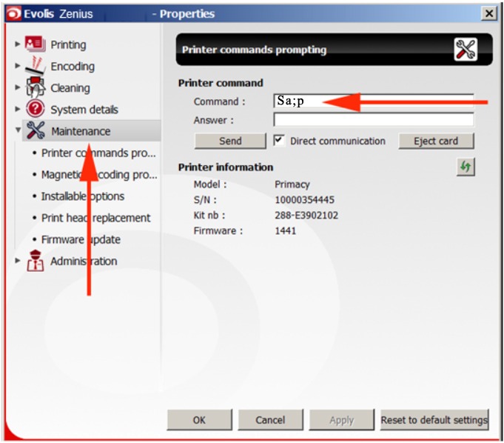Click inside the Command input field
This screenshot has width=504, height=443.
click(x=373, y=101)
